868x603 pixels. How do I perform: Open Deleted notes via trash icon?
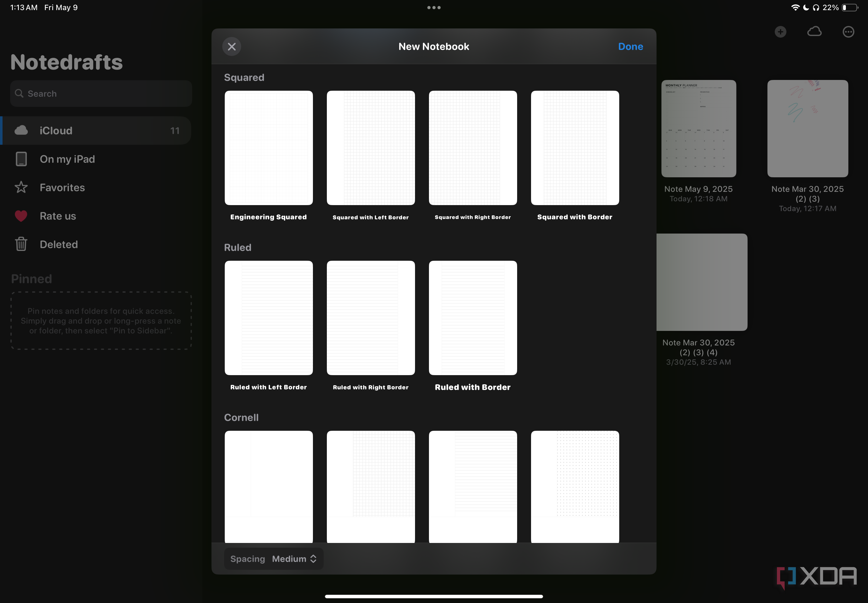click(21, 244)
